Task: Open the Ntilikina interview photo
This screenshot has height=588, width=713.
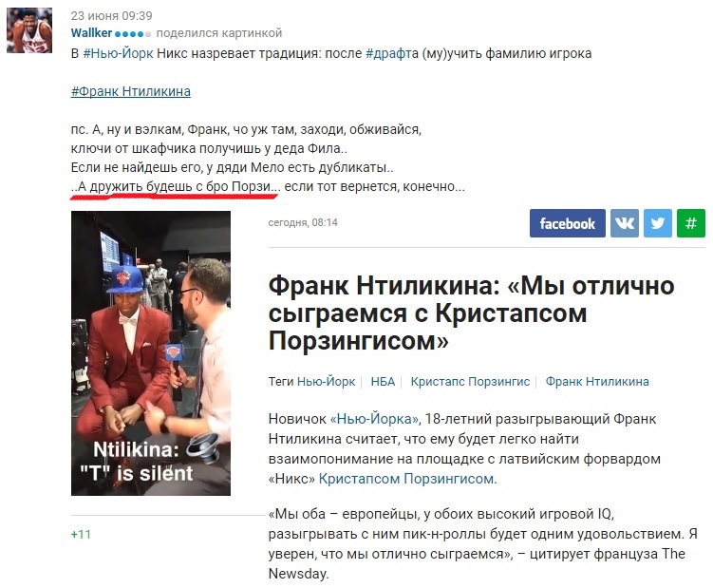Action: coord(151,352)
